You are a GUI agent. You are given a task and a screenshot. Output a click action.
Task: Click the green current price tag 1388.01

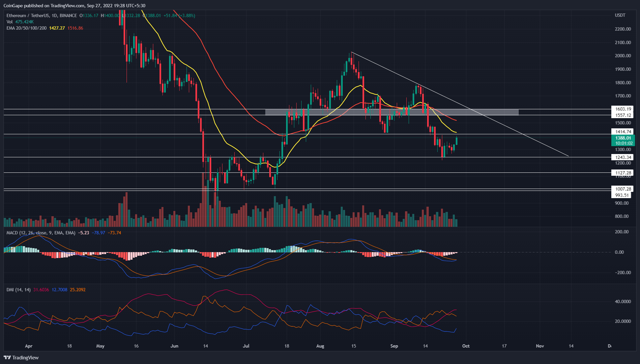tap(623, 138)
